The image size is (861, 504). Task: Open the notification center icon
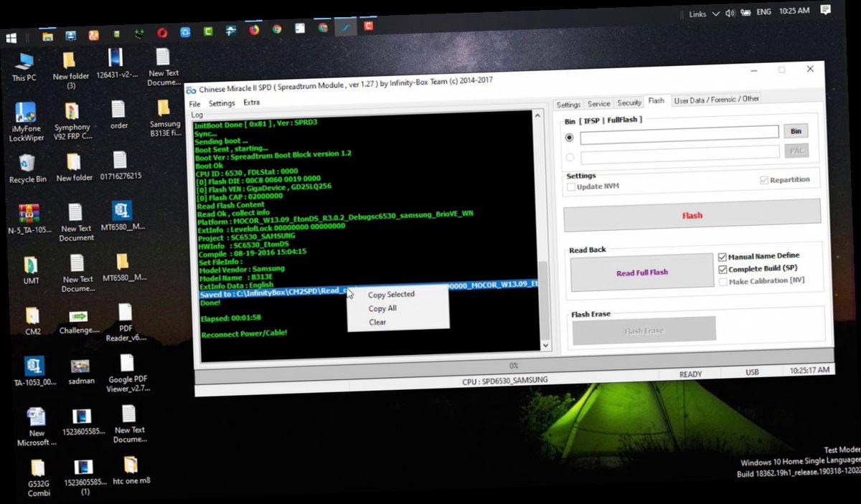click(826, 10)
